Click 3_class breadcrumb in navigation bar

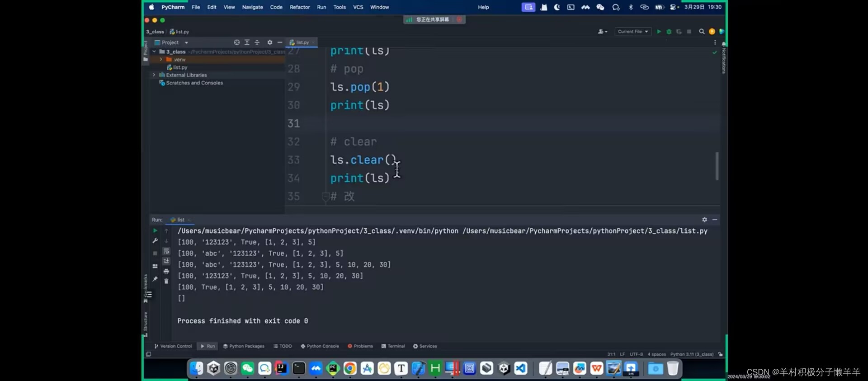click(155, 32)
